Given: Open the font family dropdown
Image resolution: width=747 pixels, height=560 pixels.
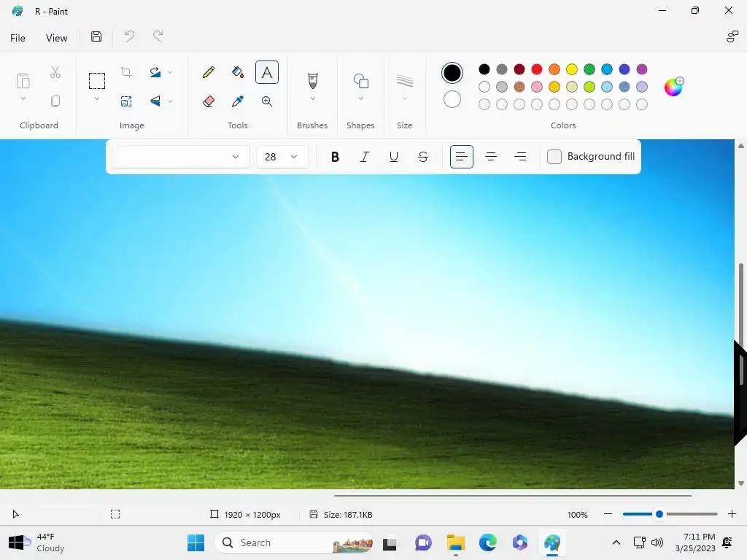Looking at the screenshot, I should [x=181, y=157].
